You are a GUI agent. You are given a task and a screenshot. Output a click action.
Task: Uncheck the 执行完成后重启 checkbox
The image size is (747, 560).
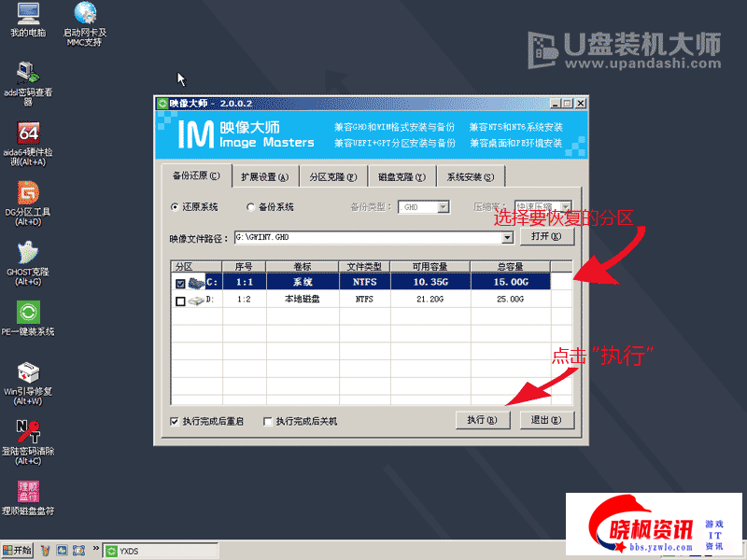pos(175,421)
